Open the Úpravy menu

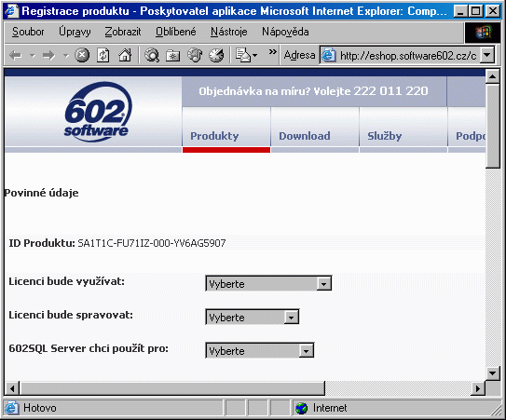(75, 32)
